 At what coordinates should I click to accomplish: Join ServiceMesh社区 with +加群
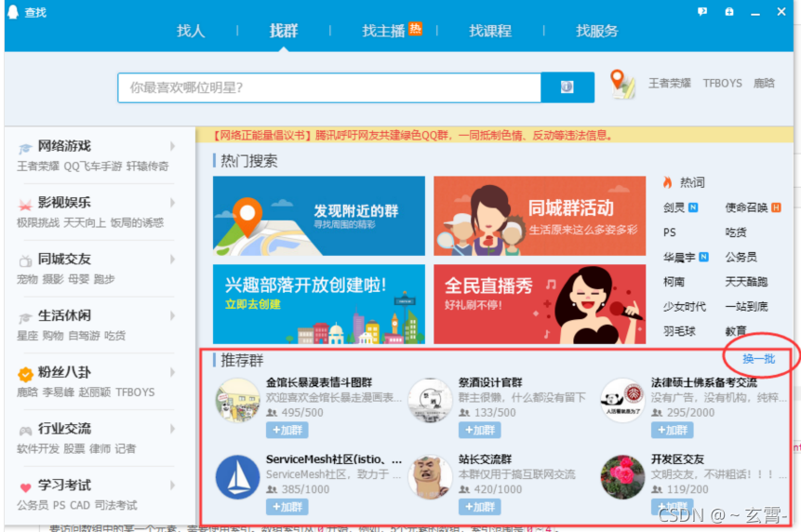click(287, 507)
